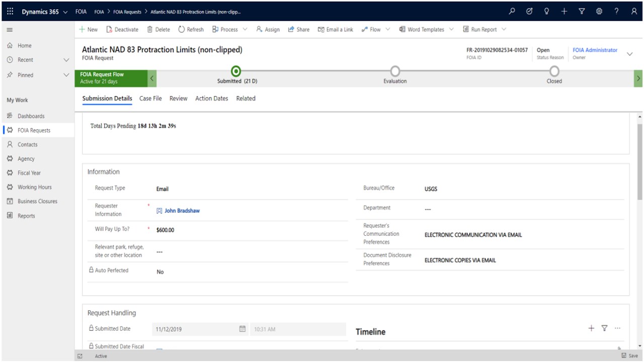Expand the Recent section in sidebar
The width and height of the screenshot is (644, 362).
[66, 60]
